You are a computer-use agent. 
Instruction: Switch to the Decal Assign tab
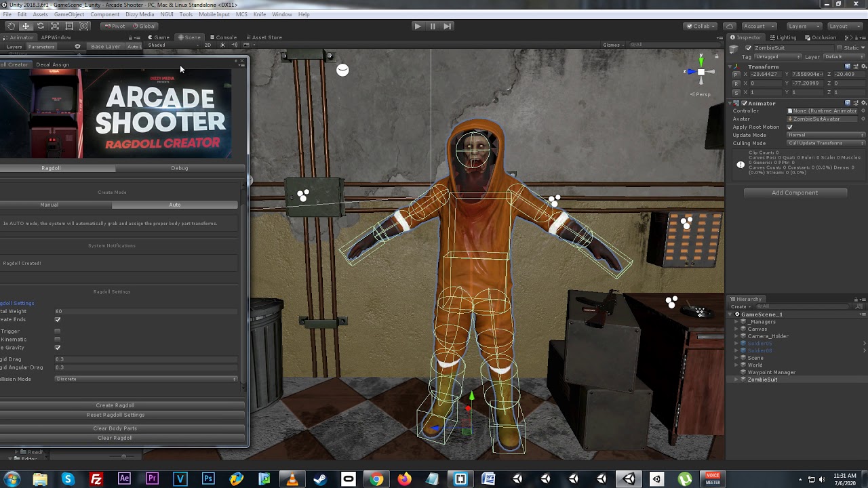(52, 64)
